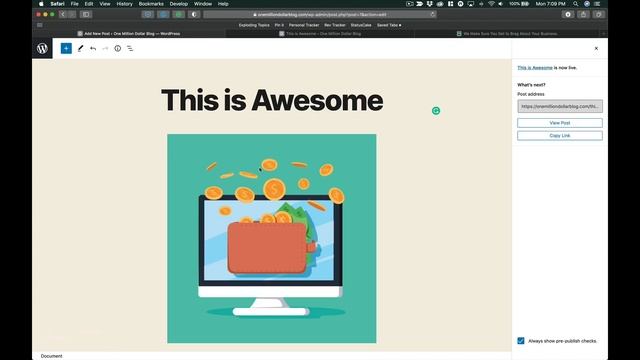Open Spotlight search magnifier
The width and height of the screenshot is (640, 360).
click(x=576, y=4)
